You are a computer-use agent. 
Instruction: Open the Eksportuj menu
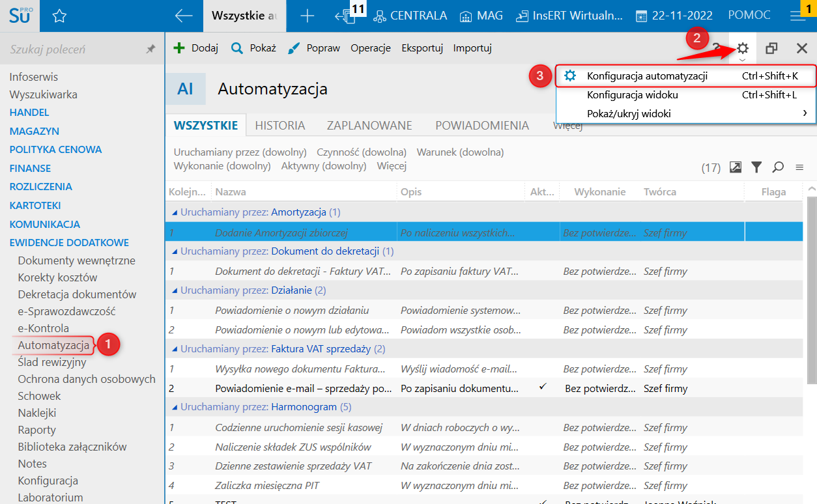422,48
